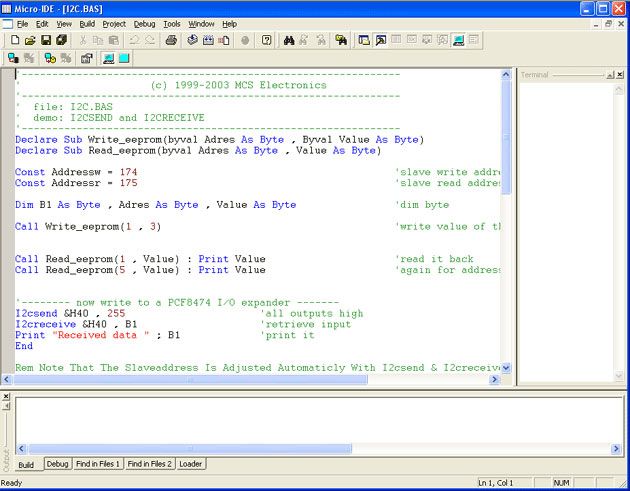Image resolution: width=630 pixels, height=491 pixels.
Task: Switch to the Find in Files 2 tab
Action: [x=149, y=464]
